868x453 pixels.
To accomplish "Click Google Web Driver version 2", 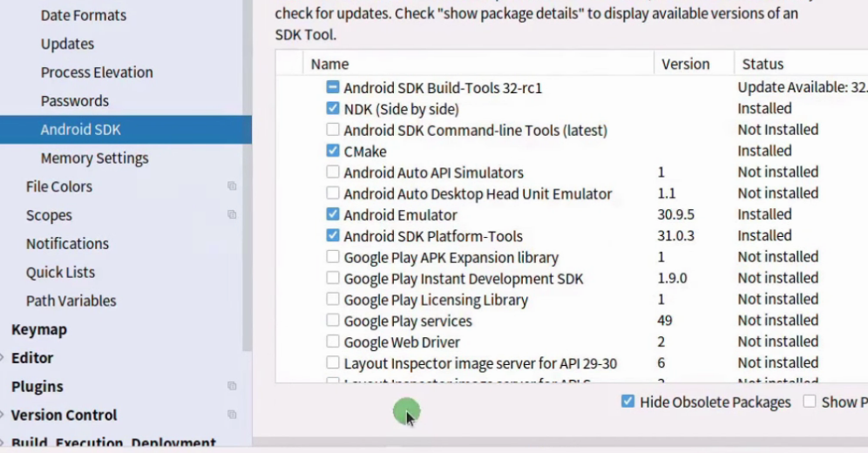I will (661, 341).
